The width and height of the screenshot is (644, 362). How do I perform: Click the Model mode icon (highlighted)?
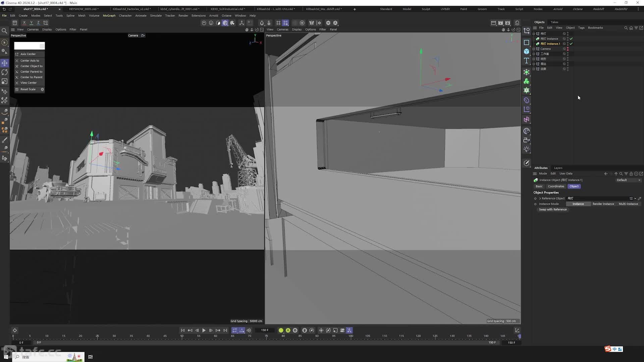tap(225, 23)
